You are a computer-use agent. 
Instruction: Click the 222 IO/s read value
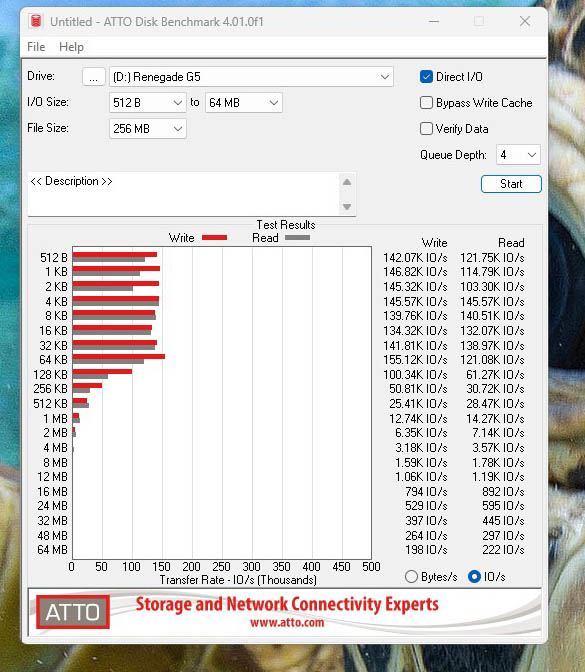point(503,549)
